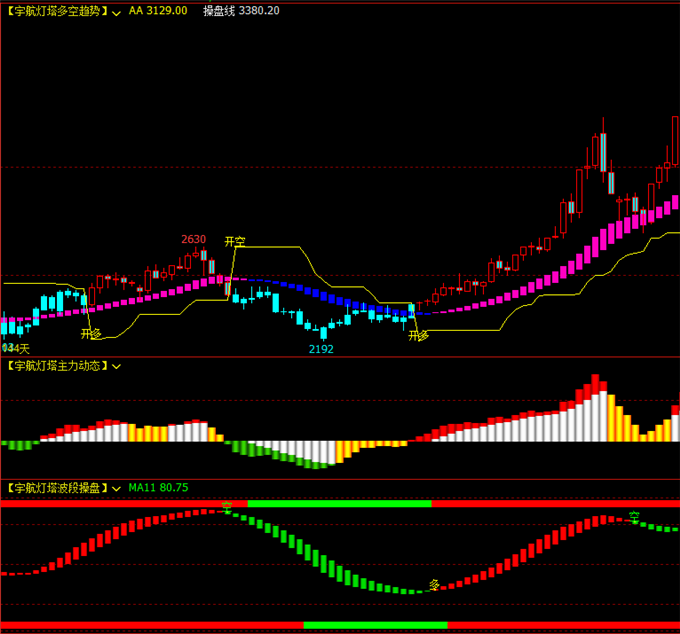Expand the 宇航灯塔波段操盘 indicator dropdown arrow
The height and width of the screenshot is (634, 680).
(117, 488)
